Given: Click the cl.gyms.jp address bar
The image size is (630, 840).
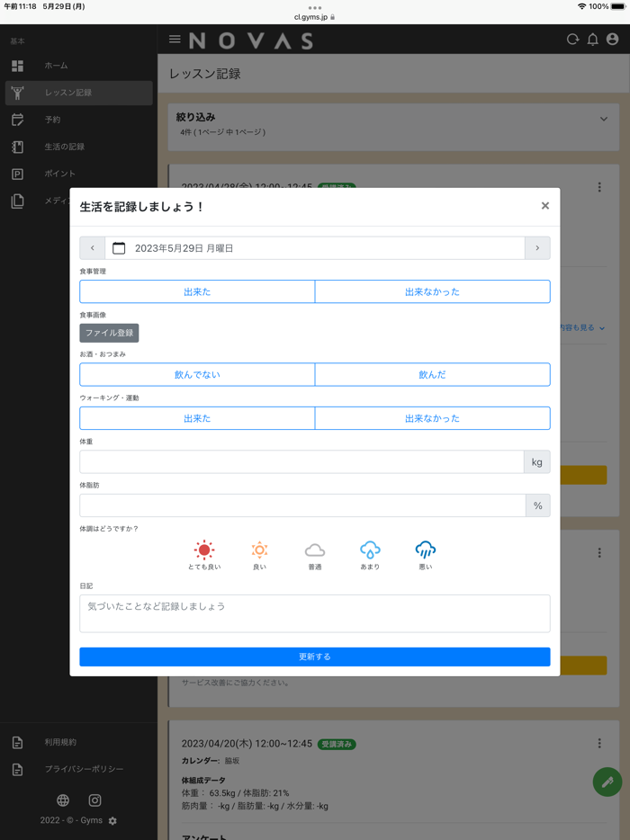Looking at the screenshot, I should tap(315, 17).
